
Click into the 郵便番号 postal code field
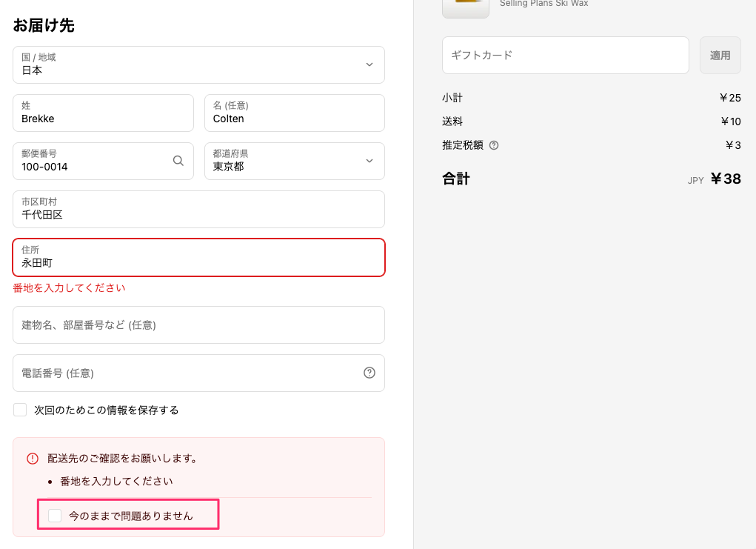tap(93, 161)
